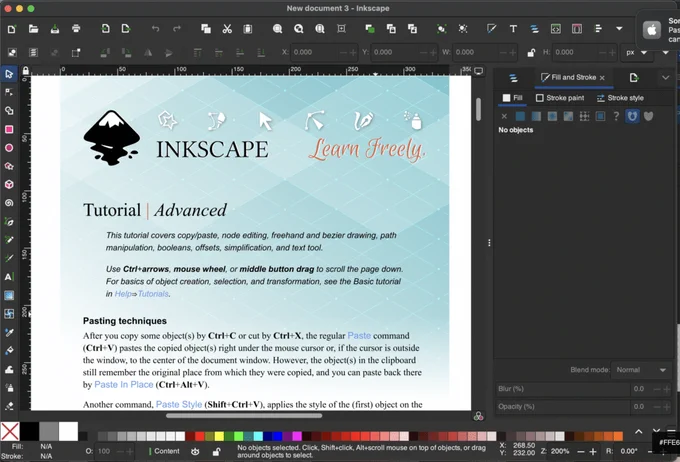Select the even-odd fill rule icon
Image resolution: width=680 pixels, height=462 pixels.
tap(632, 116)
